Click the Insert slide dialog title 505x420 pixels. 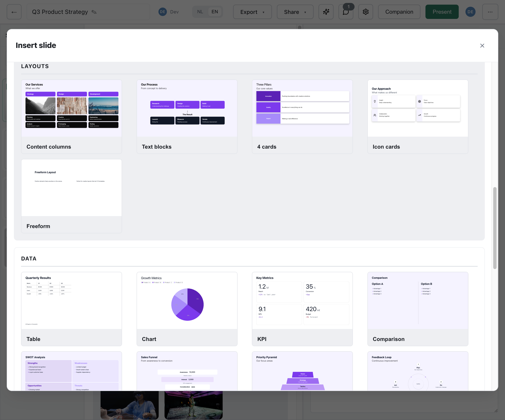coord(36,45)
